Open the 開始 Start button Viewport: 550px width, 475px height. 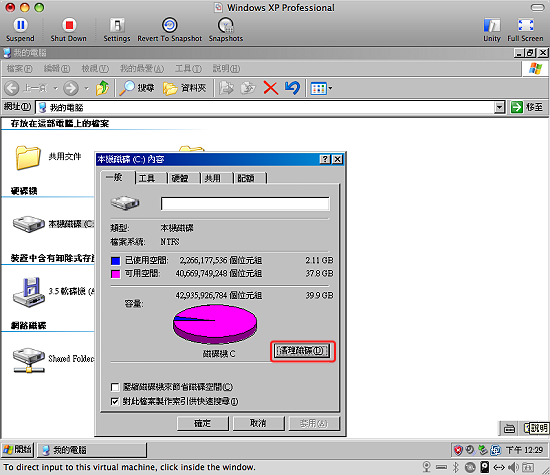[x=18, y=449]
